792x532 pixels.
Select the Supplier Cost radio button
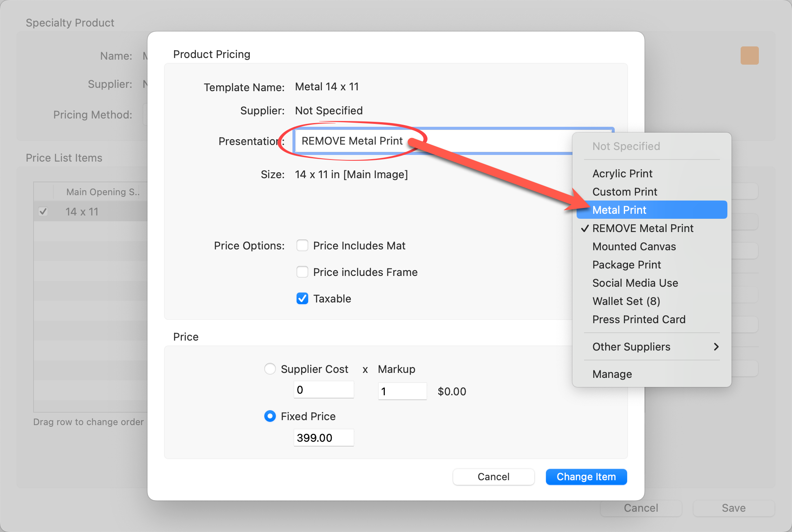tap(270, 369)
